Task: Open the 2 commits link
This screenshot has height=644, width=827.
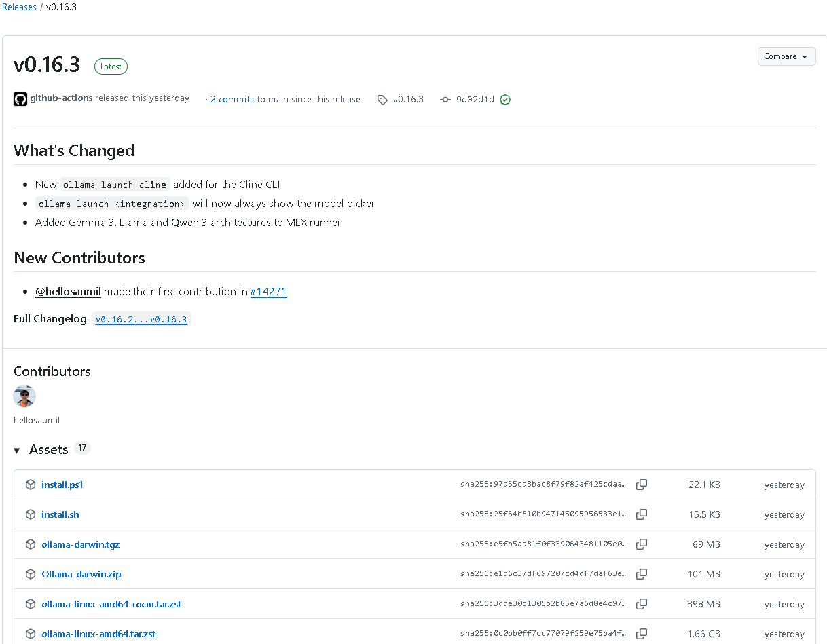Action: click(x=232, y=99)
